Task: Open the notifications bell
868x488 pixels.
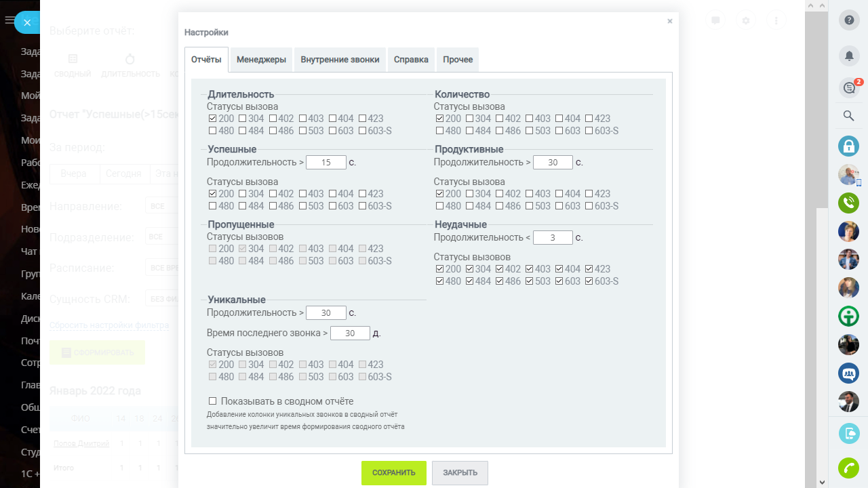Action: pyautogui.click(x=848, y=56)
